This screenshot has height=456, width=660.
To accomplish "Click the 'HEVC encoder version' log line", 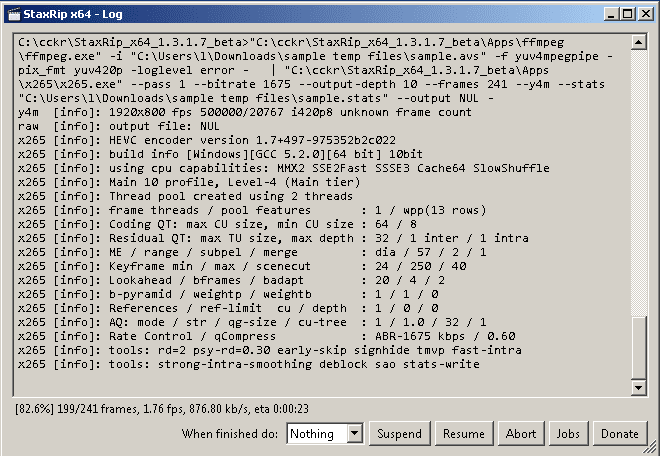I will point(207,140).
